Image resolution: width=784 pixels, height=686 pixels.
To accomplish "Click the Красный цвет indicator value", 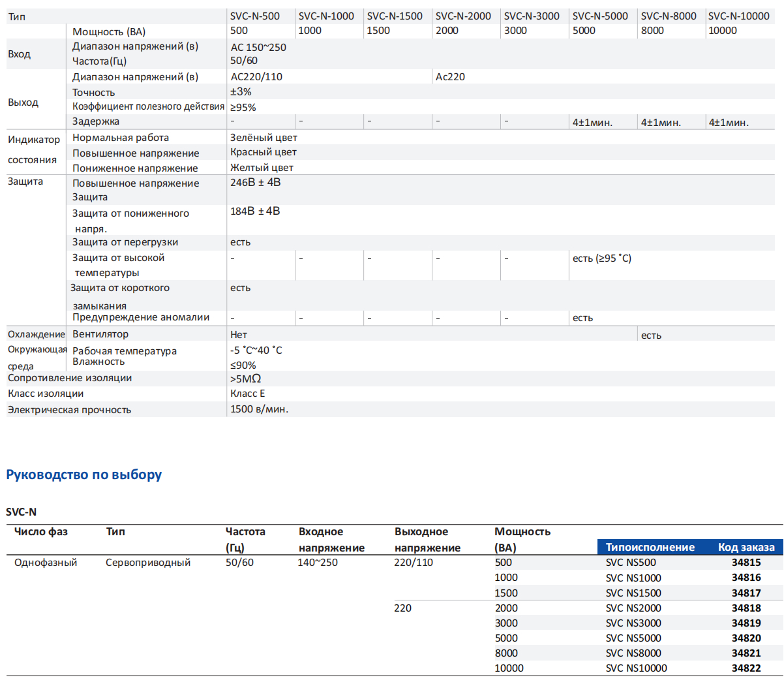I will (264, 152).
